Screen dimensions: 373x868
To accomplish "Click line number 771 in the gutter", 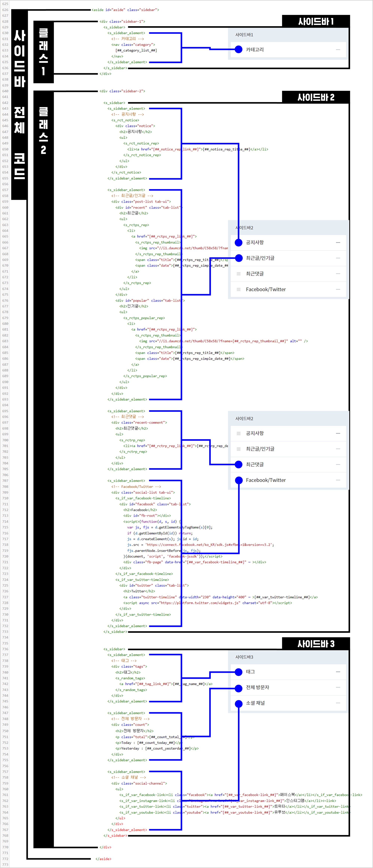I will pos(5,853).
